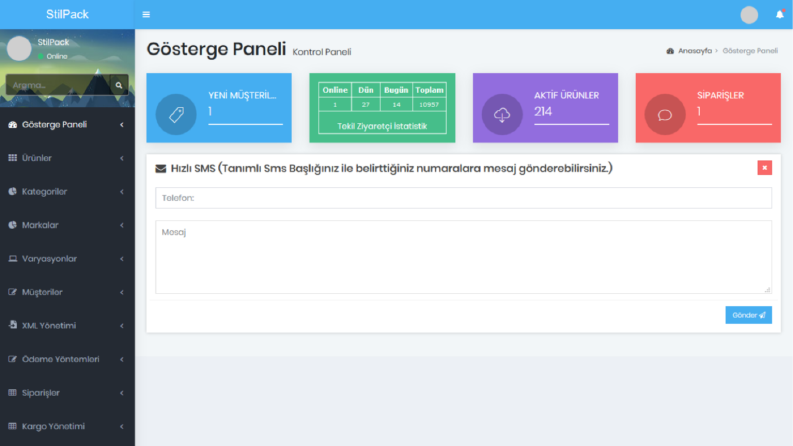Click the Kategoriler pie icon

click(13, 191)
